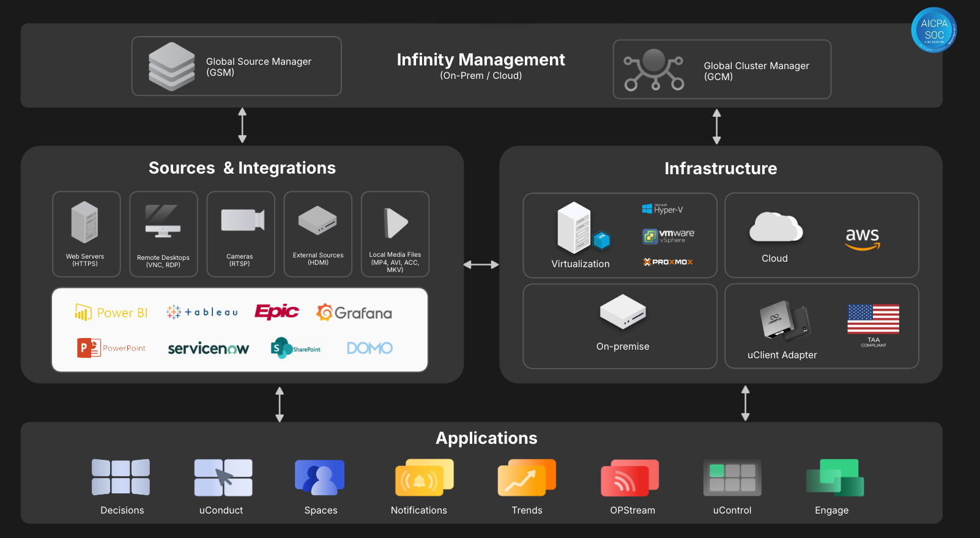Open the Engage application icon

tap(835, 477)
